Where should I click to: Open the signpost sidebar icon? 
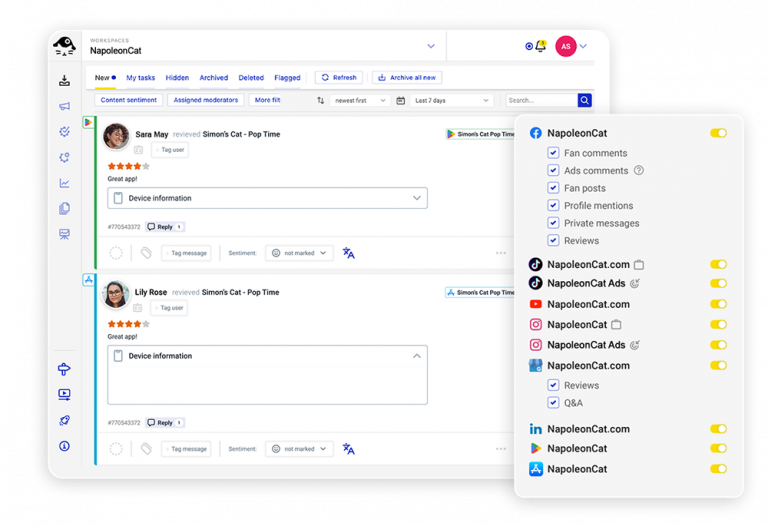point(64,369)
